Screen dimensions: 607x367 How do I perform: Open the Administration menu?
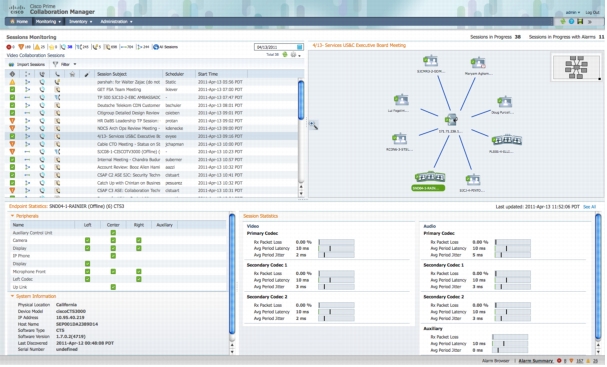tap(116, 22)
